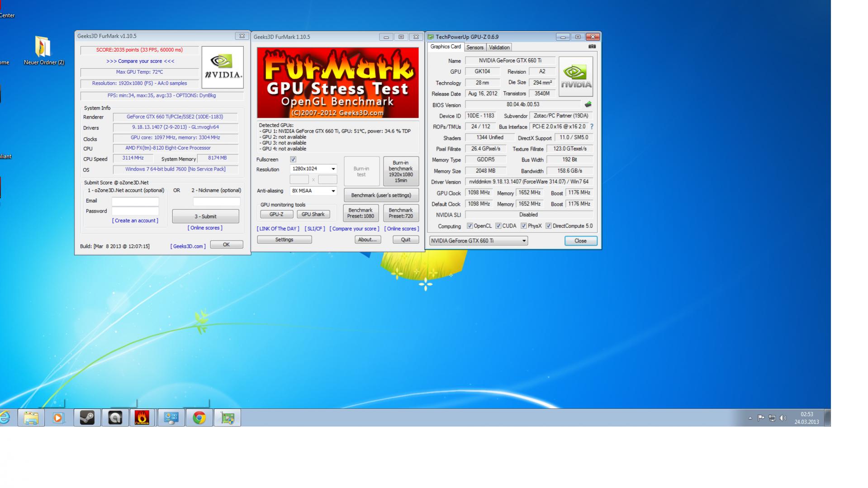
Task: Click the FurMark GPU Stress Test banner
Action: 338,83
